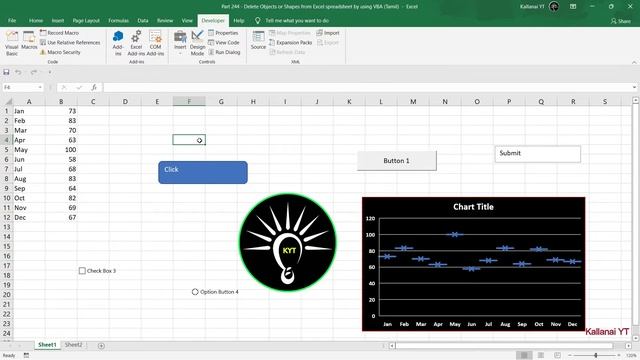The width and height of the screenshot is (640, 360).
Task: Open Excel Add-ins dialog
Action: (x=136, y=43)
